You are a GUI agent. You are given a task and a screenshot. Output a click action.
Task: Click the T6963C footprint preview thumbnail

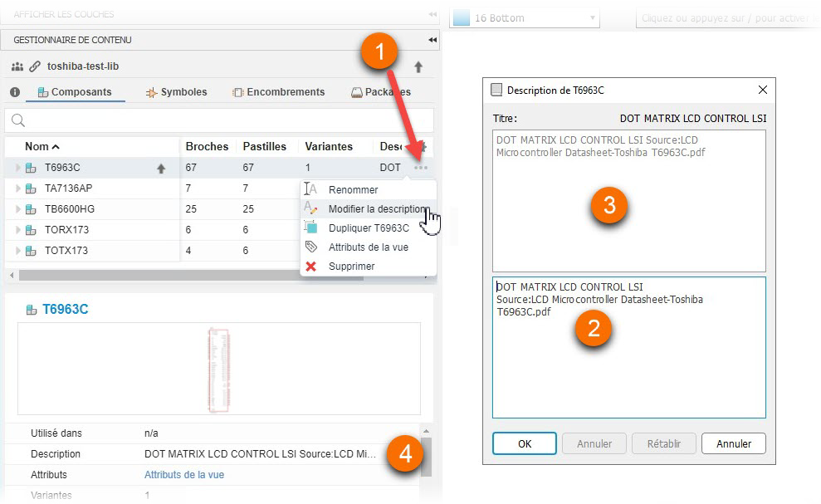pyautogui.click(x=219, y=369)
